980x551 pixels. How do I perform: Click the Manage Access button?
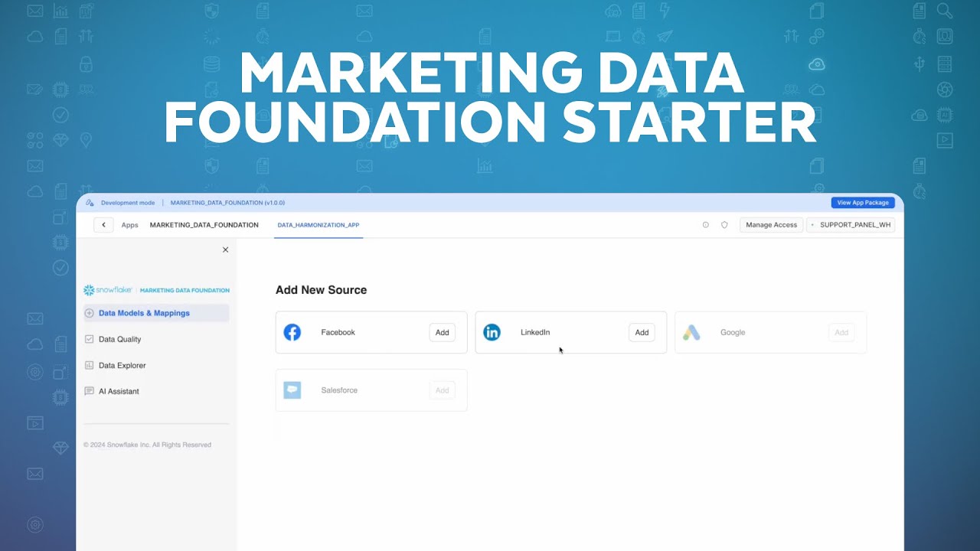point(771,225)
